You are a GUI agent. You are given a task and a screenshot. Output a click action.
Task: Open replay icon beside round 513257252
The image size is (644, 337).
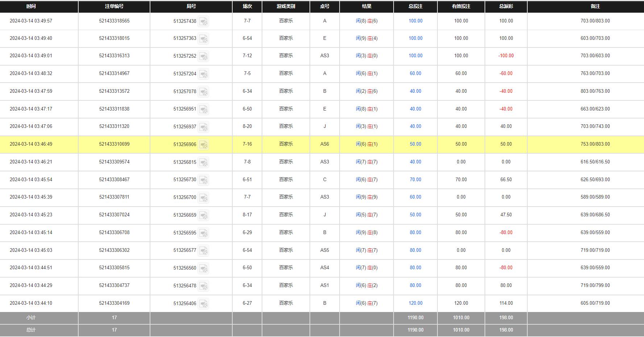click(x=203, y=57)
